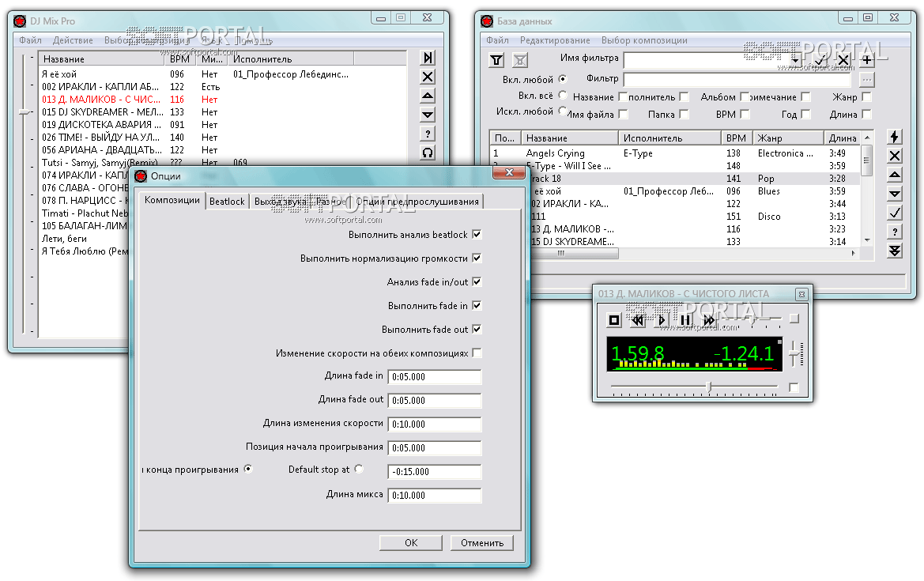The width and height of the screenshot is (924, 581).
Task: Toggle 'Выполнить fade in' checkbox
Action: (x=477, y=305)
